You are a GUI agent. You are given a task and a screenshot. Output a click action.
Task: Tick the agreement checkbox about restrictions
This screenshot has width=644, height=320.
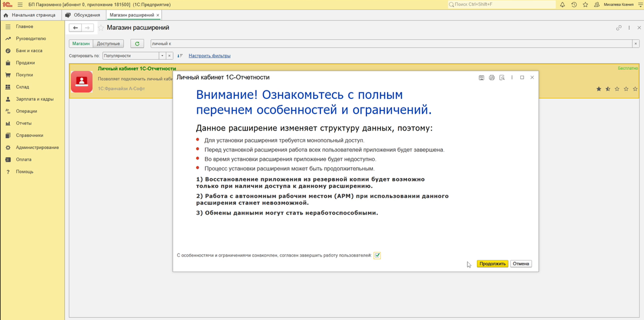click(x=377, y=255)
